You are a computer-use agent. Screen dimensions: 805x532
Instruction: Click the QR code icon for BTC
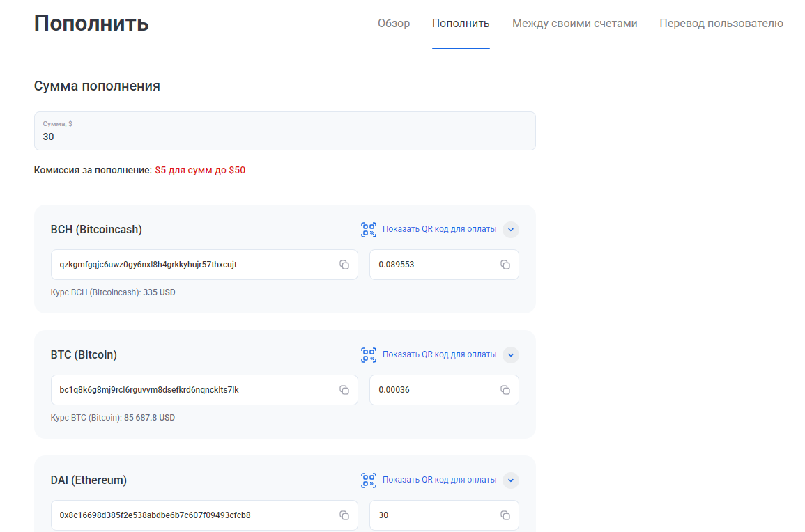pos(369,354)
